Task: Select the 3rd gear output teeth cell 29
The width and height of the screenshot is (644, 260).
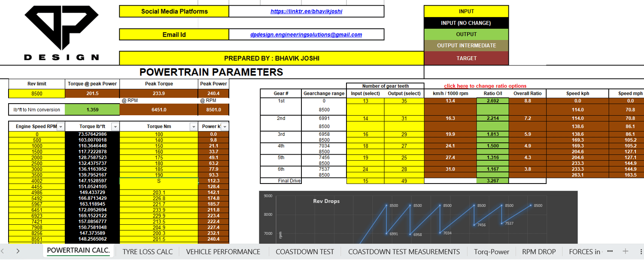Action: [404, 135]
